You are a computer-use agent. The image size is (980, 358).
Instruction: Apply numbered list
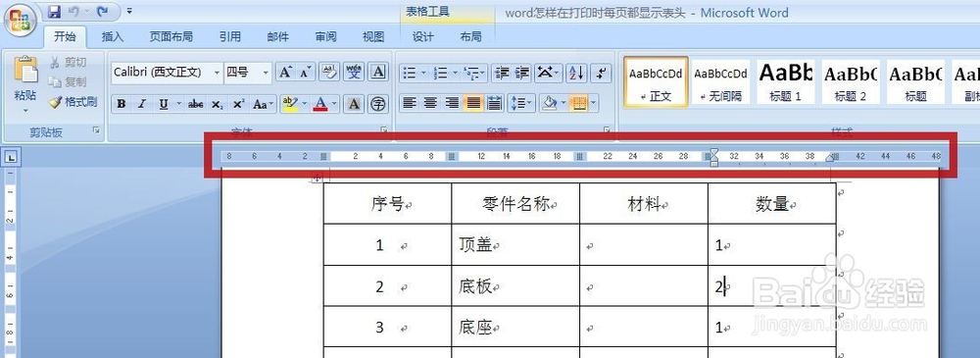pyautogui.click(x=441, y=74)
